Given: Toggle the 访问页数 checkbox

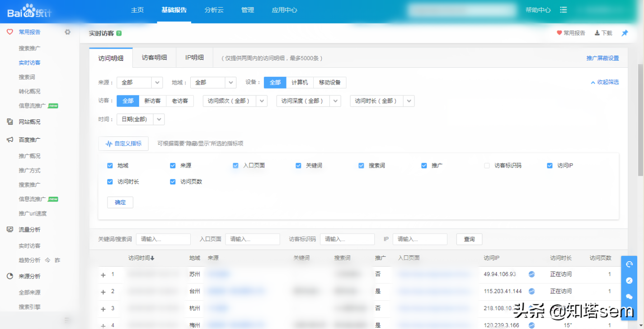Looking at the screenshot, I should click(x=173, y=182).
